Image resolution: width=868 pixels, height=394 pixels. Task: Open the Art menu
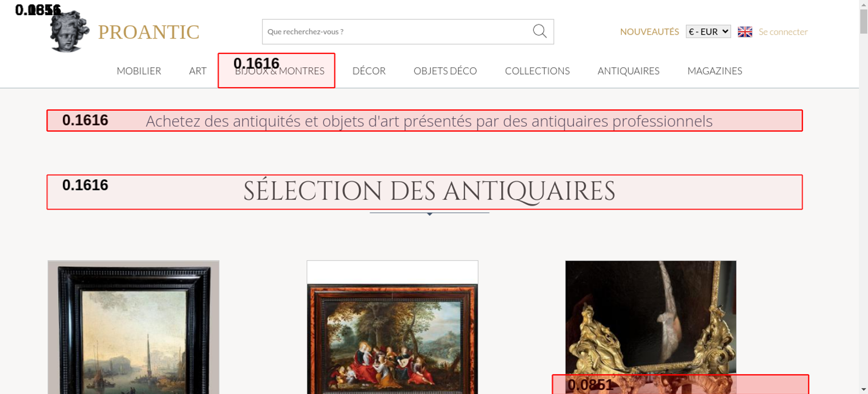[x=197, y=71]
